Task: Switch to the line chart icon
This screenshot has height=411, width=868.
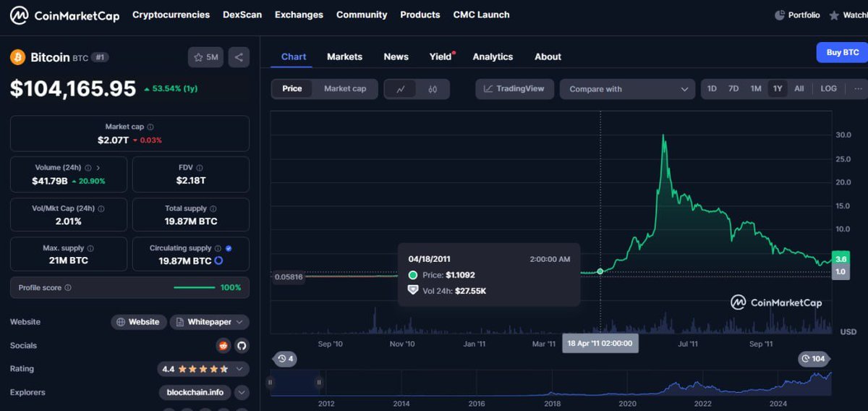Action: pos(401,89)
